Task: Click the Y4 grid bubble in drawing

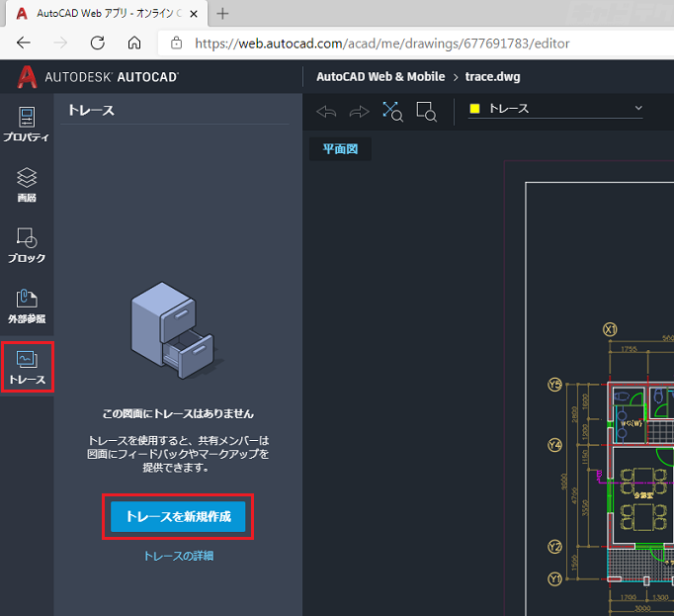Action: (555, 444)
